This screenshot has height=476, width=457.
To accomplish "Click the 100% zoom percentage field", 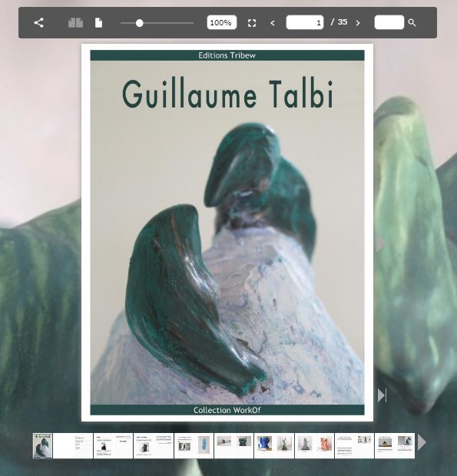I will pyautogui.click(x=222, y=22).
